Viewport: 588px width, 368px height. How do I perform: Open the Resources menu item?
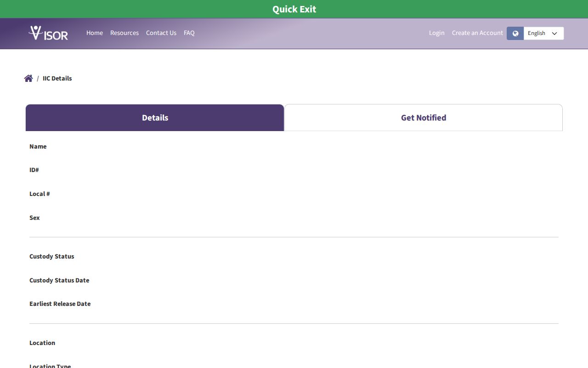pos(124,33)
